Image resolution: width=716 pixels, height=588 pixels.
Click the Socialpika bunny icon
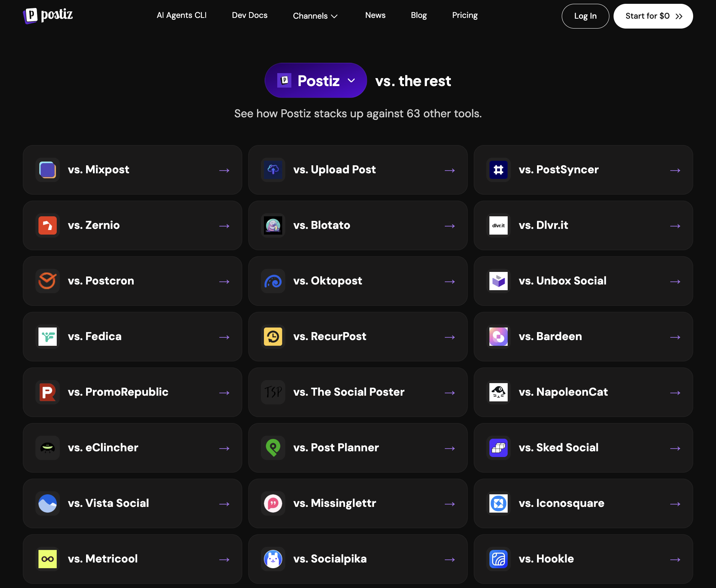click(273, 559)
